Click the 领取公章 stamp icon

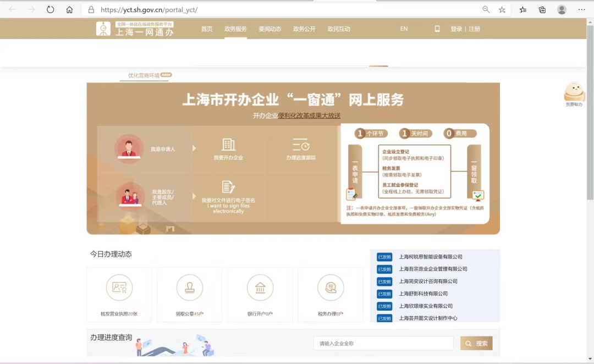[190, 288]
